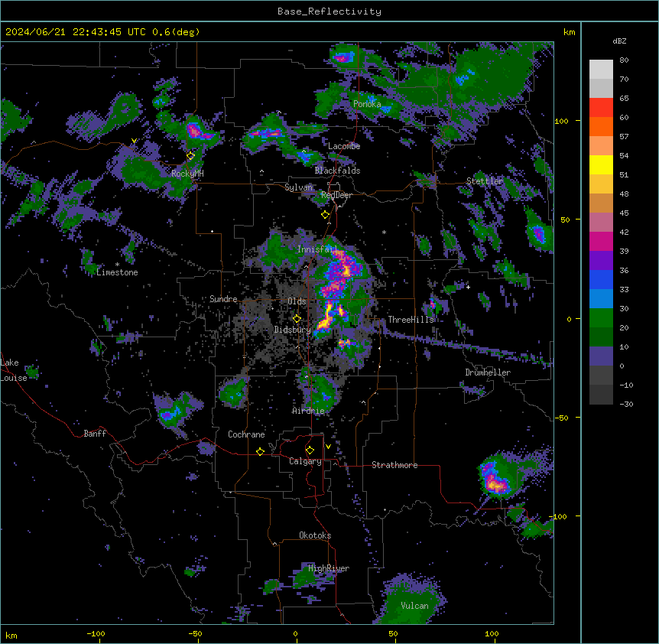The image size is (659, 644).
Task: Pick the red 60-65 dBZ legend swatch
Action: pos(601,108)
